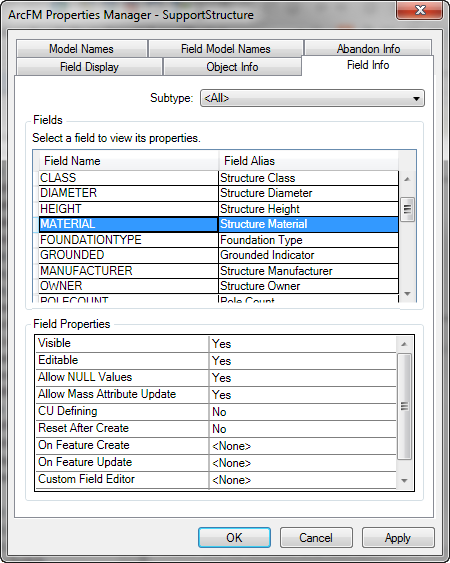
Task: Change the Reset After Create value
Action: pos(302,428)
